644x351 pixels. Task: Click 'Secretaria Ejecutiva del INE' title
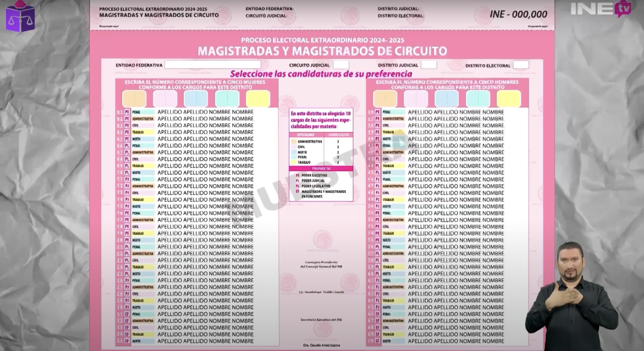coord(321,320)
